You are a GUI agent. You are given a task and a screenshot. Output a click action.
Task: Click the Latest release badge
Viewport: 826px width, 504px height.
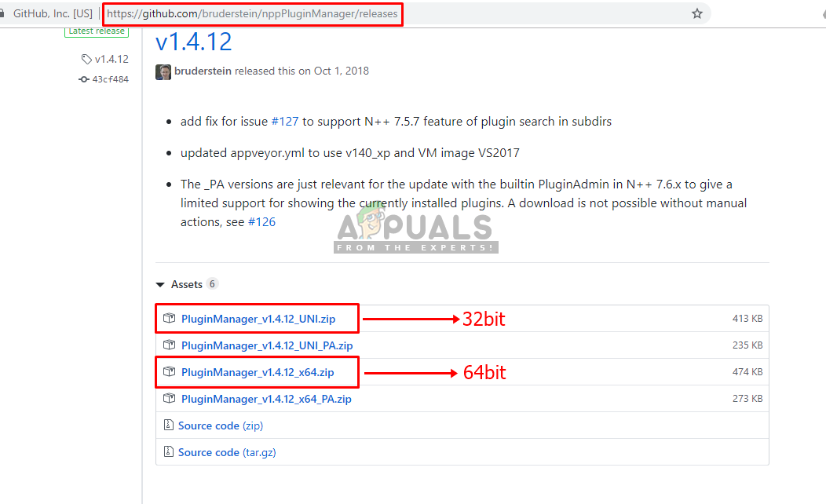pos(97,31)
